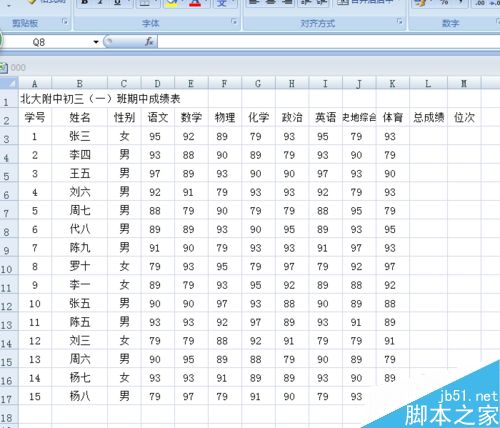The width and height of the screenshot is (500, 428).
Task: Click the name cell 周六
Action: (x=80, y=359)
